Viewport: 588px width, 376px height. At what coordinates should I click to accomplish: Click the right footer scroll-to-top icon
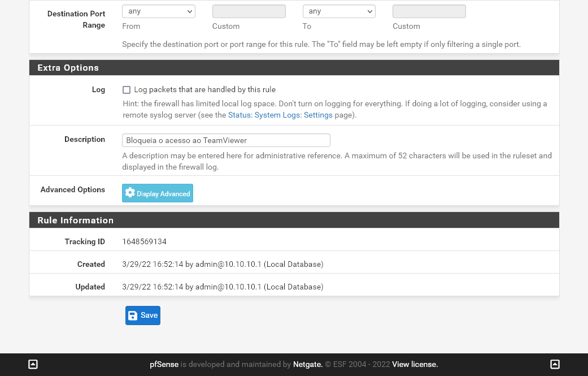coord(555,365)
